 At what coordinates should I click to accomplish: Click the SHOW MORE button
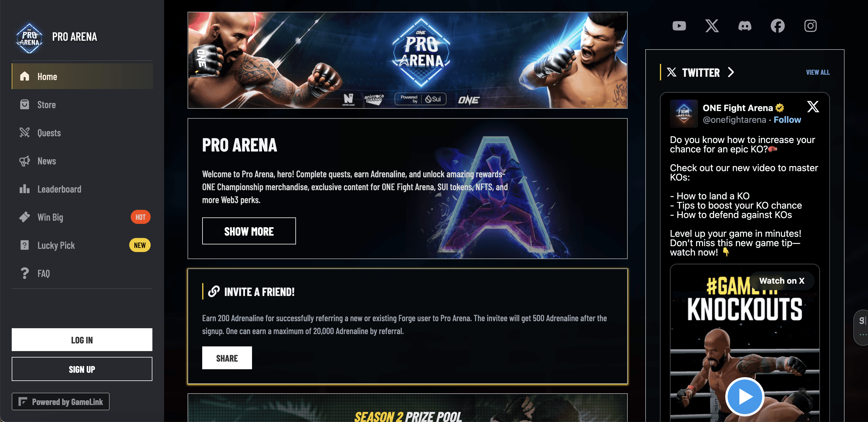[x=249, y=231]
